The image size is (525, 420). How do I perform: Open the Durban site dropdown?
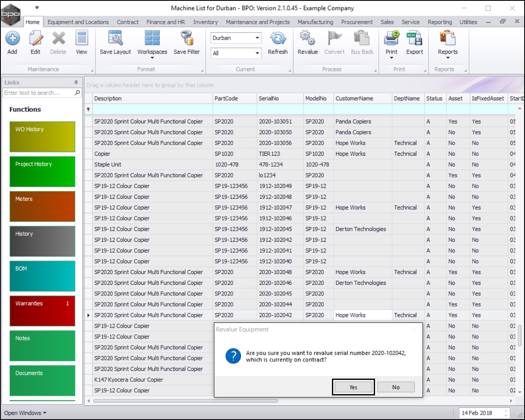(257, 38)
